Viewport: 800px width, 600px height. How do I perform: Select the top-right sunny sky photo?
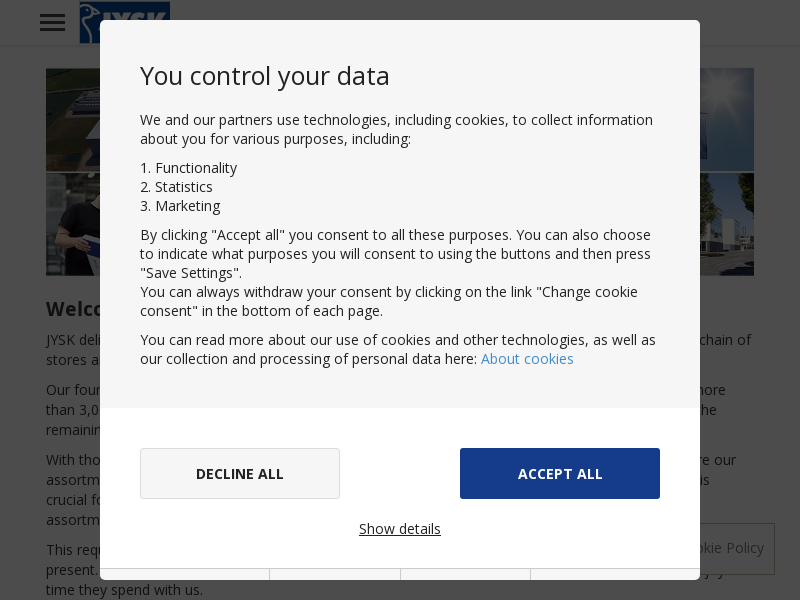[727, 120]
